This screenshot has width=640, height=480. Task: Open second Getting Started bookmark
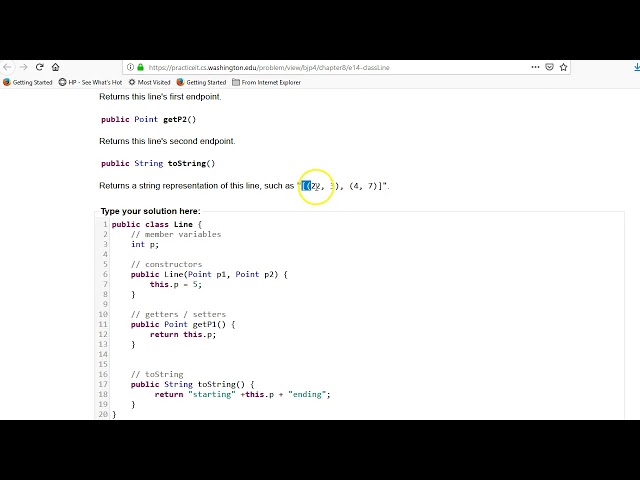(201, 82)
